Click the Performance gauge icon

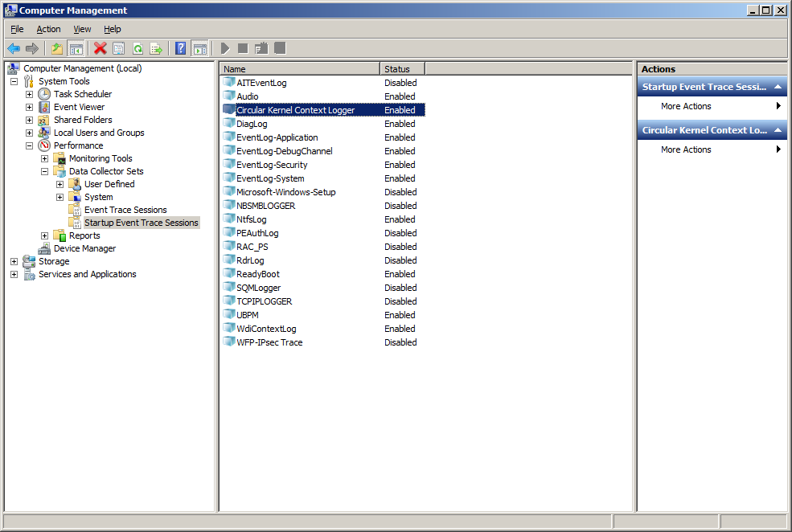click(44, 145)
